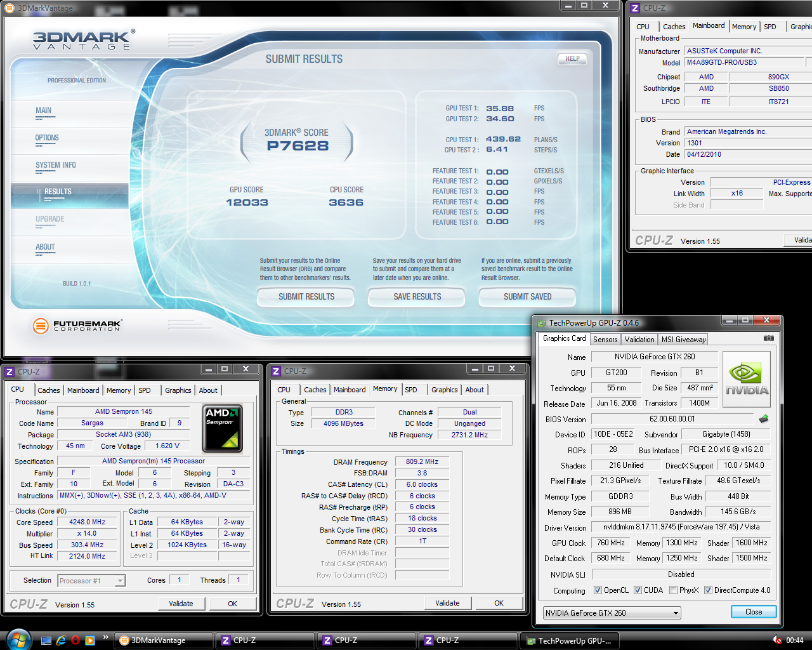
Task: Click the Submit Saved button
Action: 528,296
